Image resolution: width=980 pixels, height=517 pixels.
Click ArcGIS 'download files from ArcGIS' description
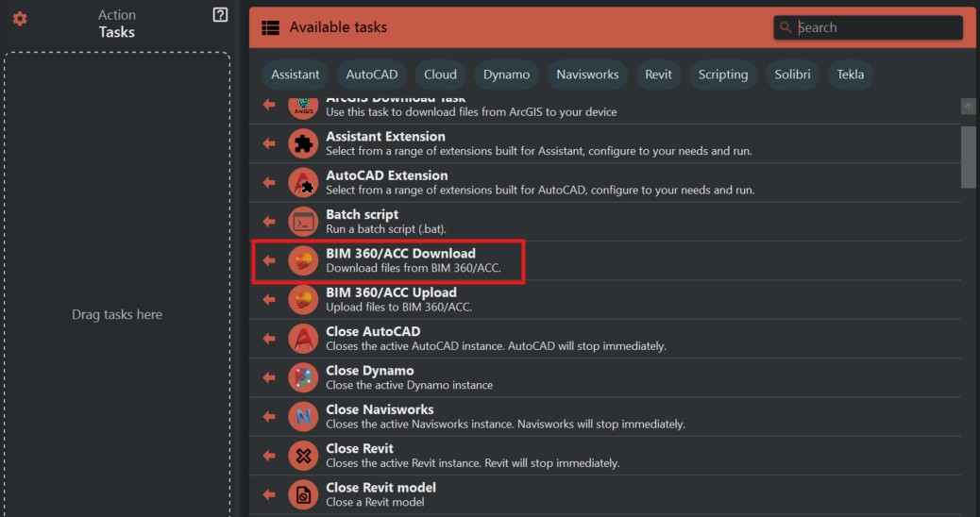[x=471, y=112]
